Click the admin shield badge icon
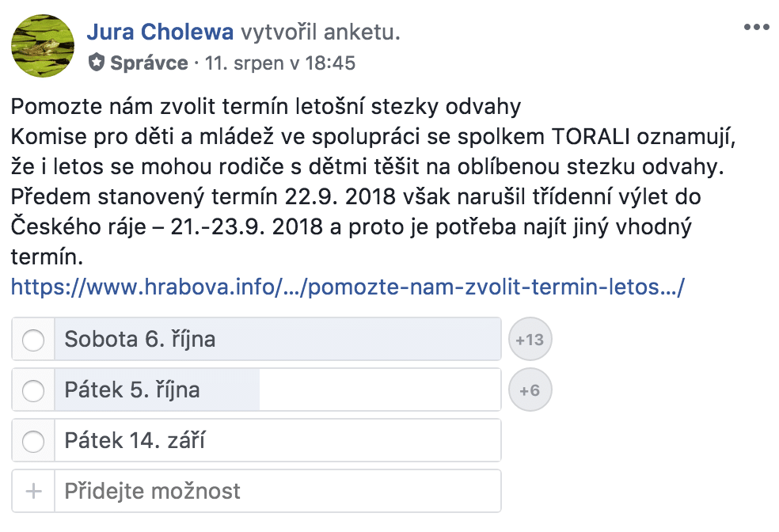The height and width of the screenshot is (532, 779). coord(97,63)
